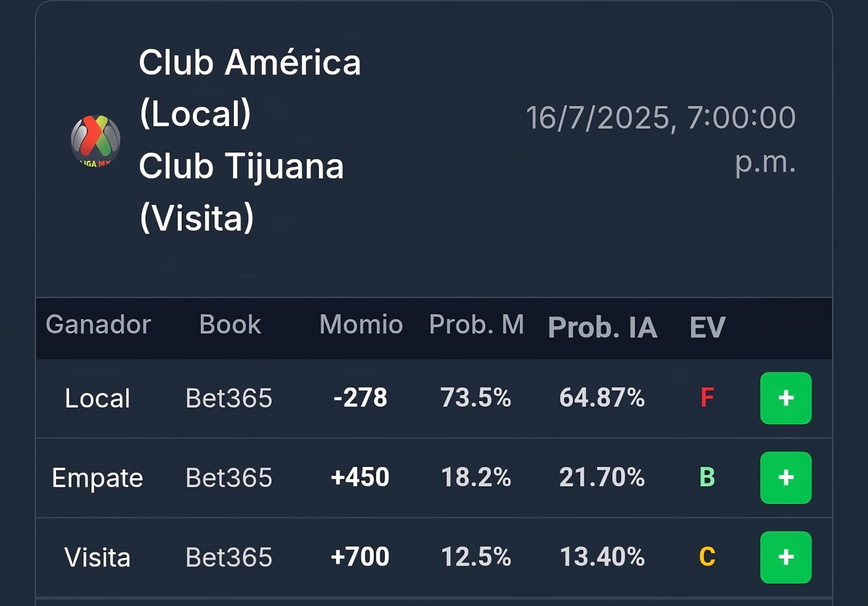Screen dimensions: 868x606
Task: Sort by the Book column header
Action: 230,324
